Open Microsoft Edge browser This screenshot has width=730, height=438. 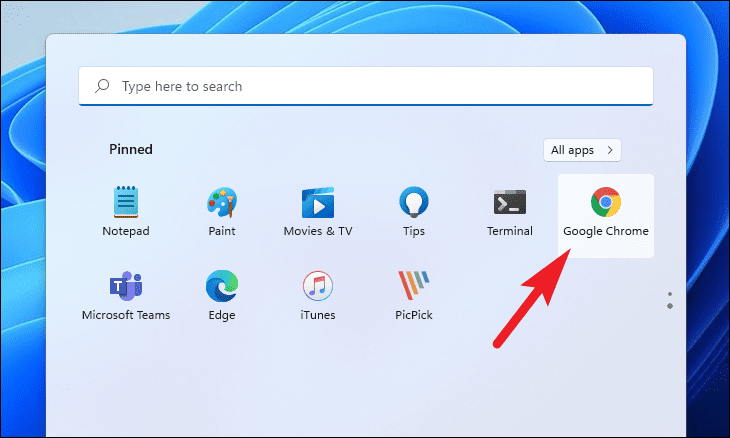coord(222,296)
